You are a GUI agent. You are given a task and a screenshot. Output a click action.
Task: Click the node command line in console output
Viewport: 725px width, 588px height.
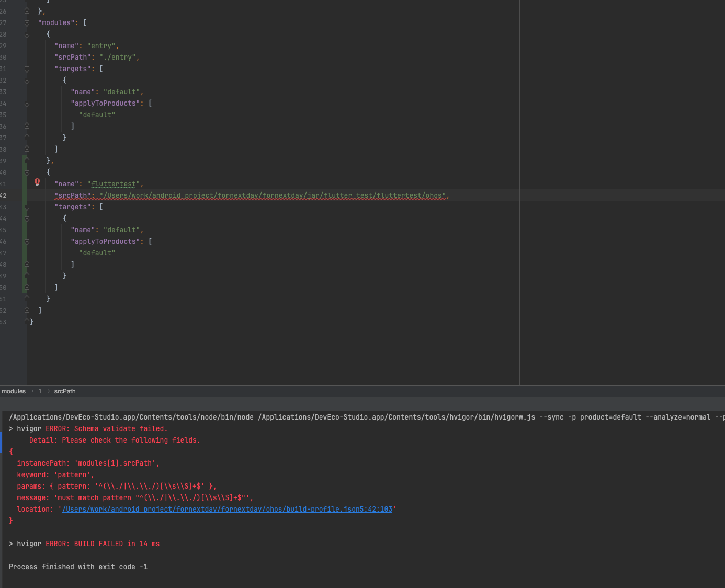click(x=367, y=417)
